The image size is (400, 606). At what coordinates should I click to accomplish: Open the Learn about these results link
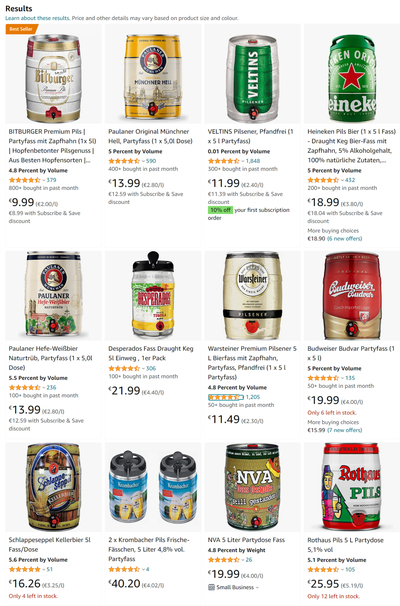[37, 18]
